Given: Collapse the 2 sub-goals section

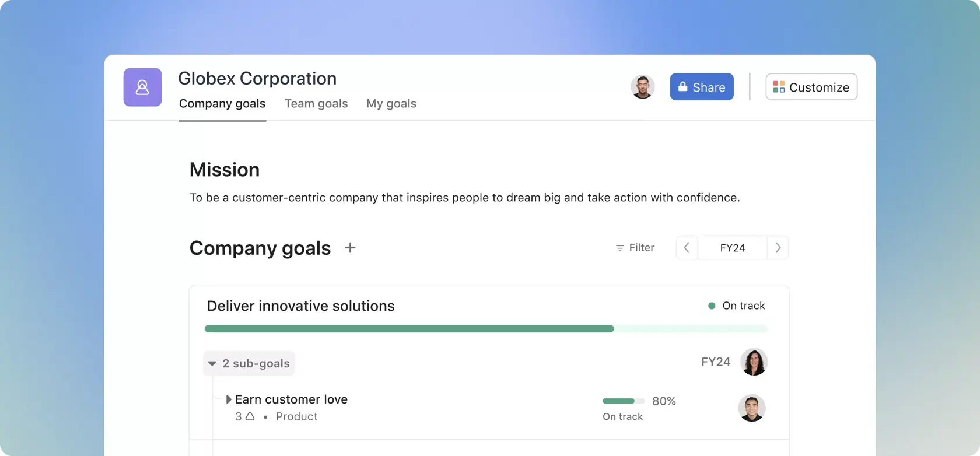Looking at the screenshot, I should click(212, 363).
